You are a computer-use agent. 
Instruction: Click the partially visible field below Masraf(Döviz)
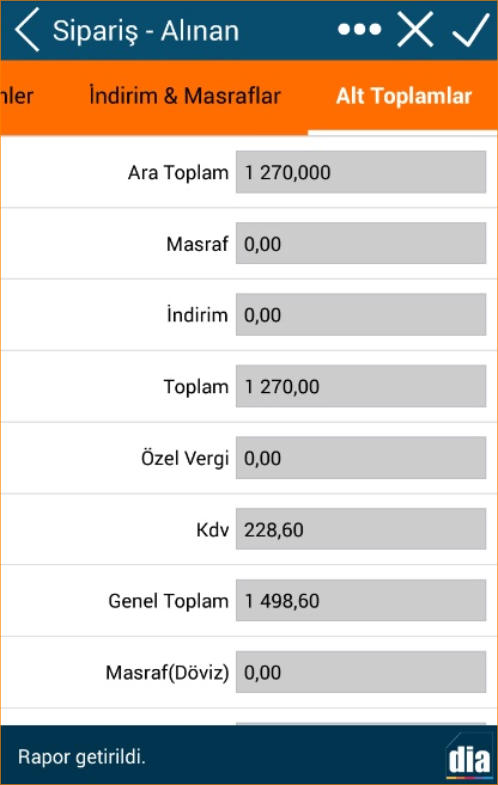361,724
